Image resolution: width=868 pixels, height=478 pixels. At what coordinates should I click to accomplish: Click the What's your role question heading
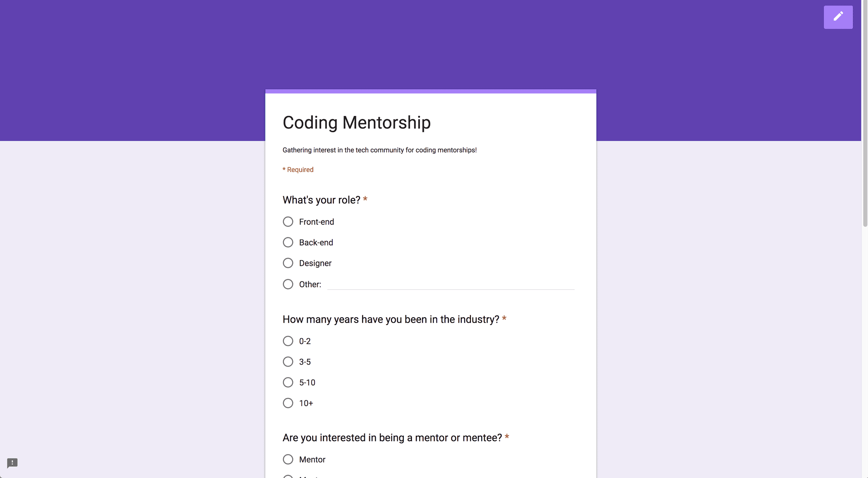[x=321, y=199]
